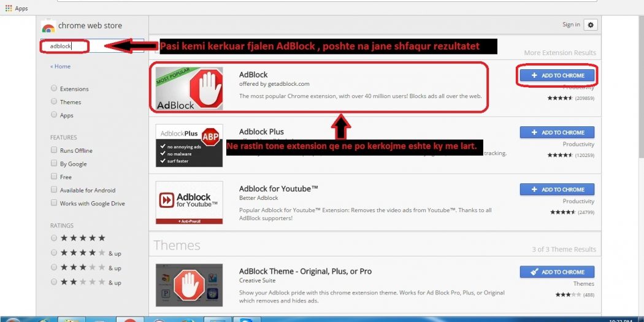Viewport: 644px width, 322px height.
Task: Go back via the « Home link
Action: 60,66
